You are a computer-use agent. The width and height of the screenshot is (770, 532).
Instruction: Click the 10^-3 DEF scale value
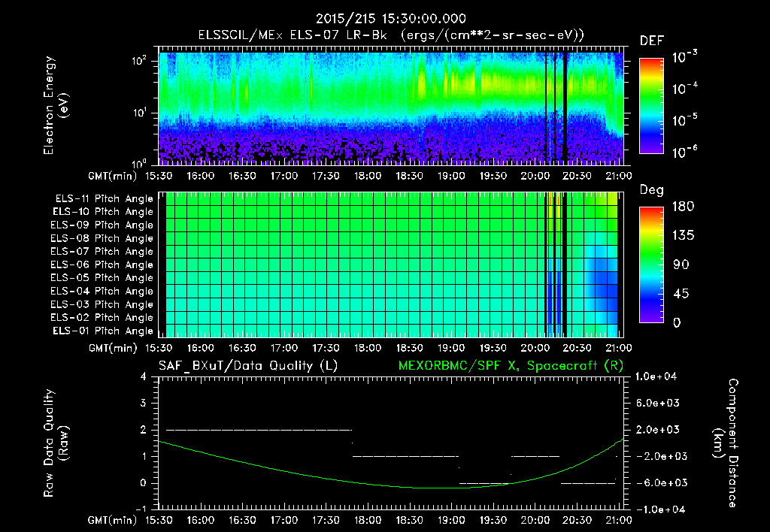pos(685,57)
